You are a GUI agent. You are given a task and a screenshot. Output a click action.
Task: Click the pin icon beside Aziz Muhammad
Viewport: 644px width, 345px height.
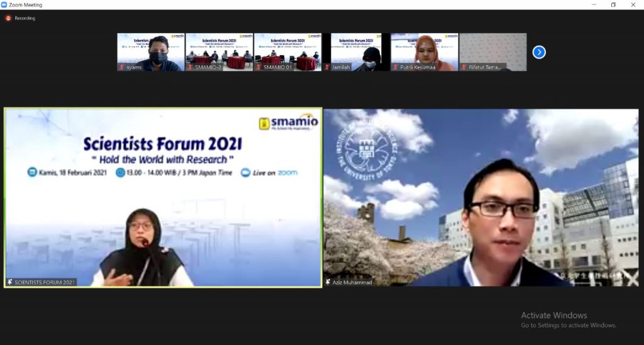[328, 282]
